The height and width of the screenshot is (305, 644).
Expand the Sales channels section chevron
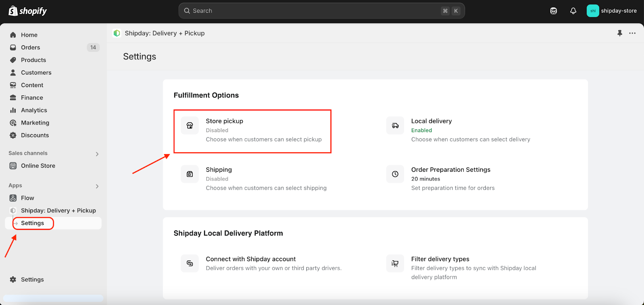coord(97,154)
